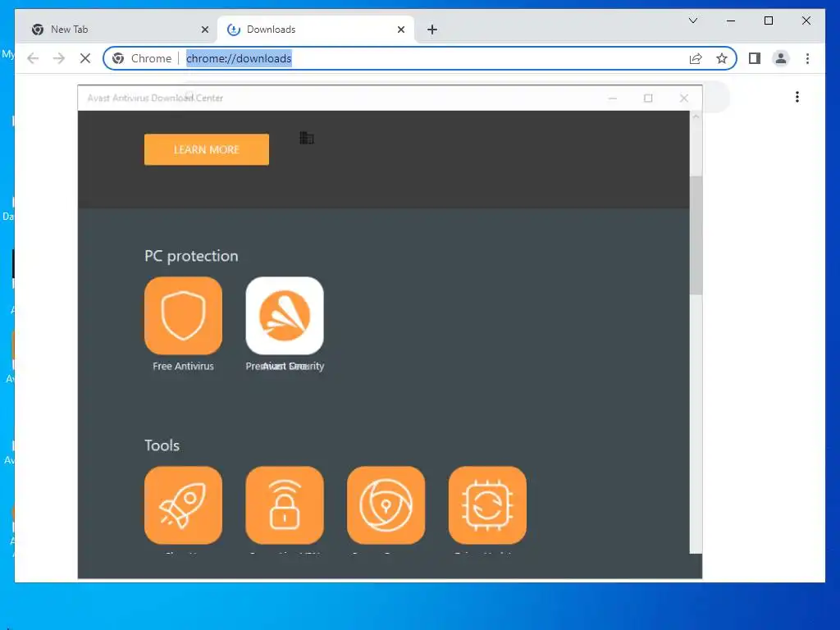Close the New Tab tab
This screenshot has width=840, height=630.
204,30
